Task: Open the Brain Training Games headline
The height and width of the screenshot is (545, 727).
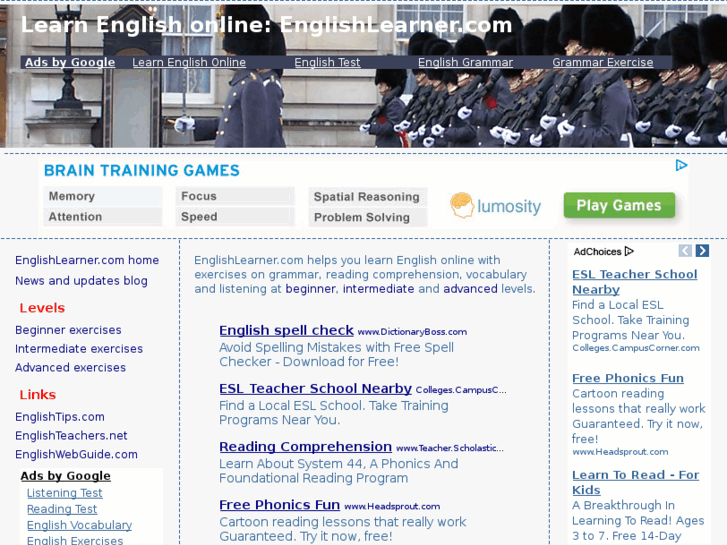Action: pos(142,170)
